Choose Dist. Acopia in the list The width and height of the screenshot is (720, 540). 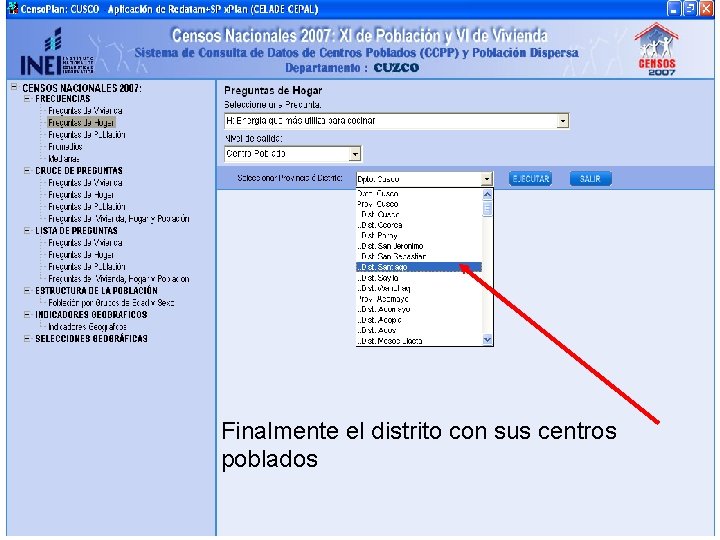[x=419, y=320]
